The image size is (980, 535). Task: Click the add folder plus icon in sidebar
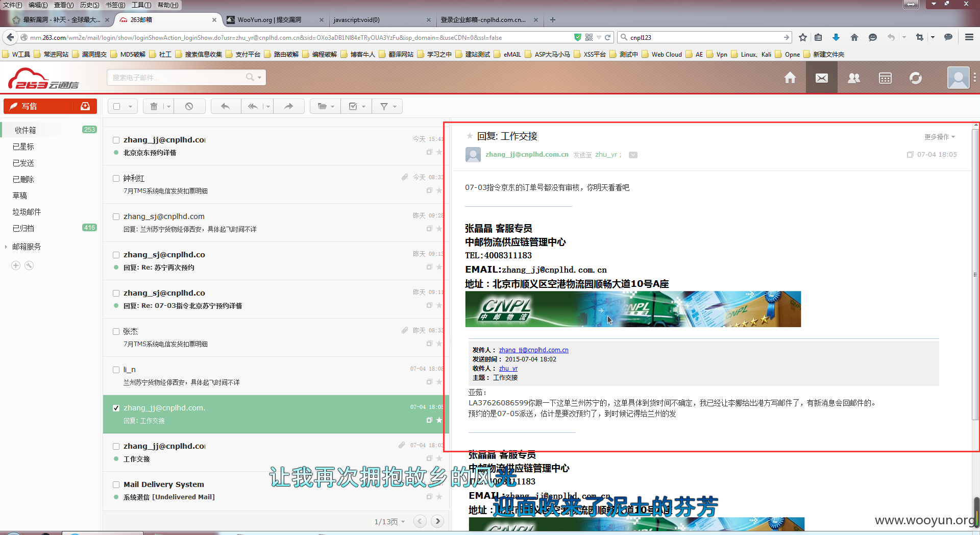tap(16, 265)
